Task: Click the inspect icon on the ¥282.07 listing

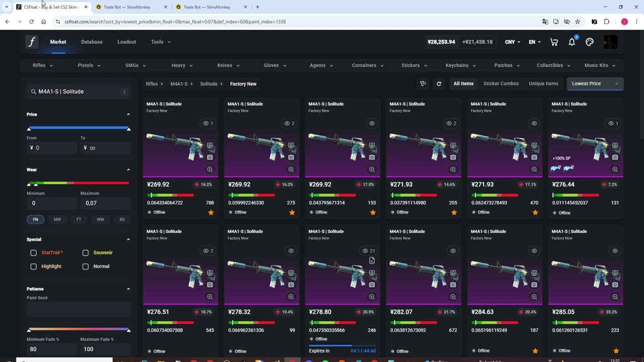Action: (453, 273)
